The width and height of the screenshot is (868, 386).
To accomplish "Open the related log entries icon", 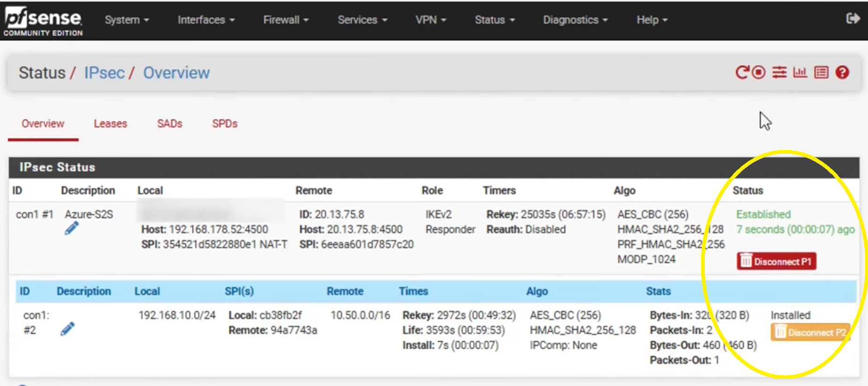I will [x=821, y=73].
